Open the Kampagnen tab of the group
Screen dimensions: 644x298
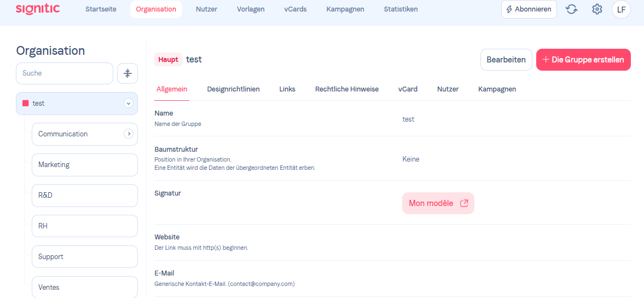point(497,89)
